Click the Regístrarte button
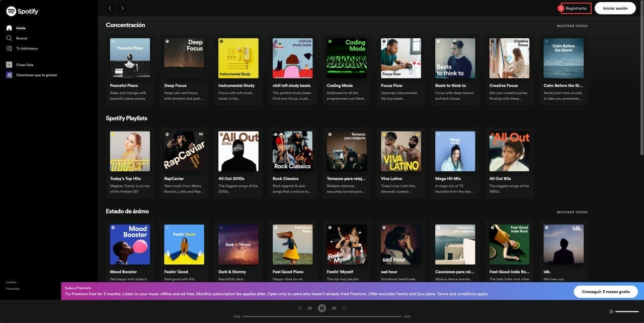The width and height of the screenshot is (644, 323). point(576,9)
